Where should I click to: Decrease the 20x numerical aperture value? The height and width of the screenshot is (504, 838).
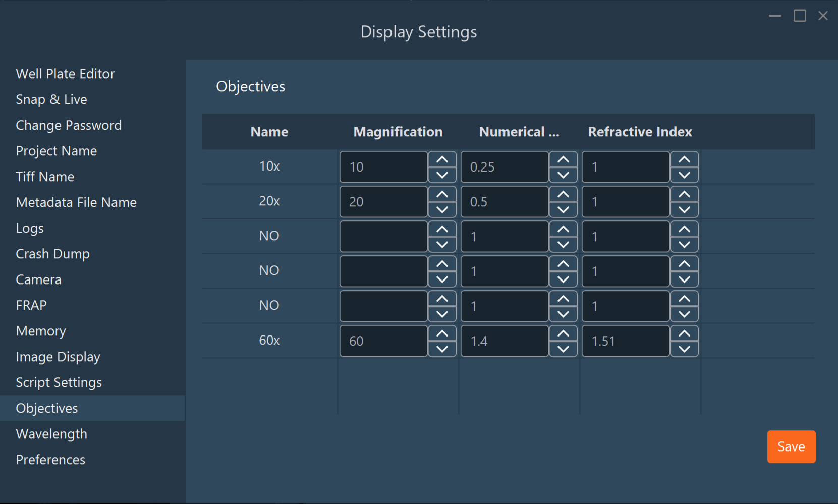[563, 209]
